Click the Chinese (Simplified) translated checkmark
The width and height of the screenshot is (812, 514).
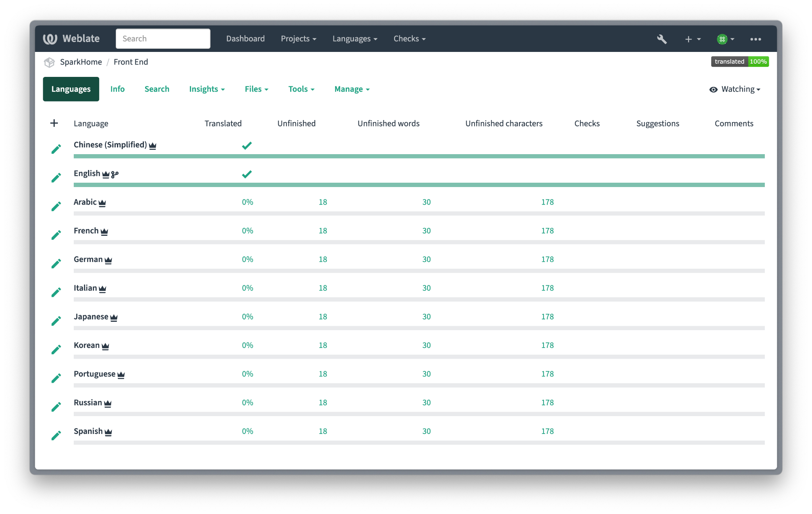(x=247, y=145)
